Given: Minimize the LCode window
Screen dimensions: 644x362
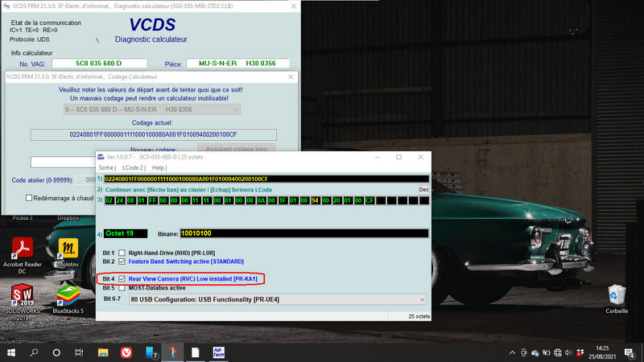Looking at the screenshot, I should tap(378, 157).
